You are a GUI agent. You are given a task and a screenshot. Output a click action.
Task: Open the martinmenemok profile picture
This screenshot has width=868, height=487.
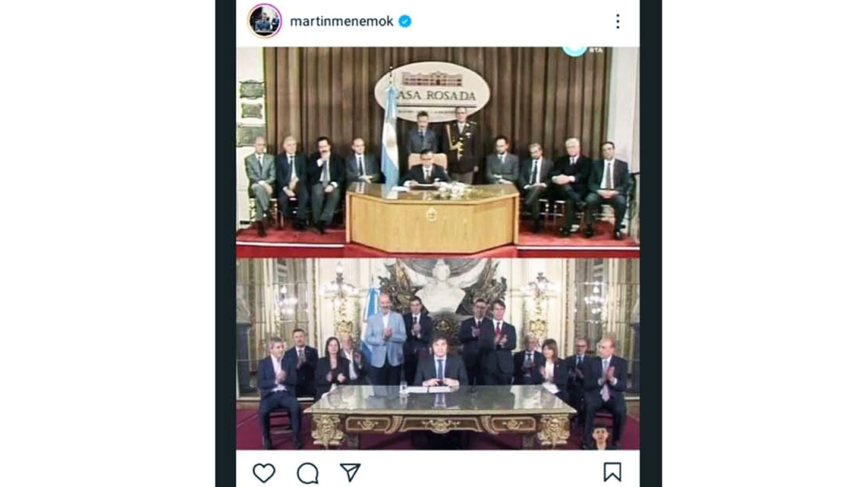pos(264,21)
